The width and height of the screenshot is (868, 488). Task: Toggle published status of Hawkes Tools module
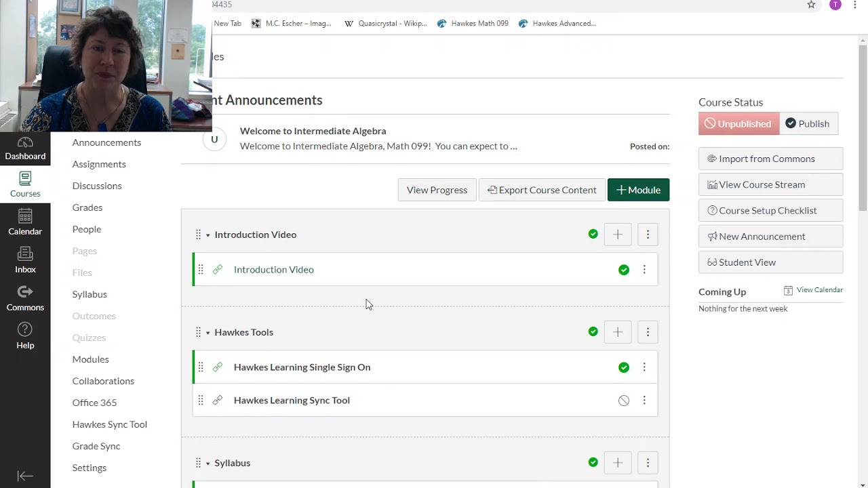[x=593, y=332]
